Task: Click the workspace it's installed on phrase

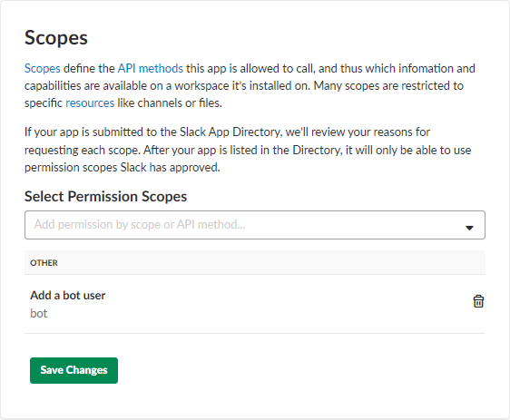Action: point(241,85)
